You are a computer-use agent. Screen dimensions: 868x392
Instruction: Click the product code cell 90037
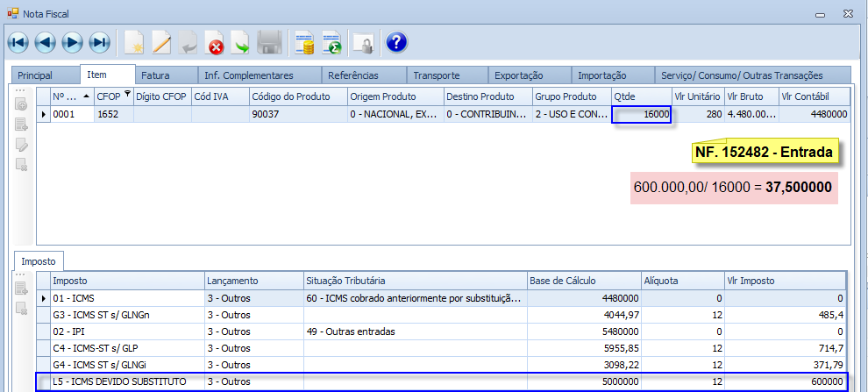(298, 115)
